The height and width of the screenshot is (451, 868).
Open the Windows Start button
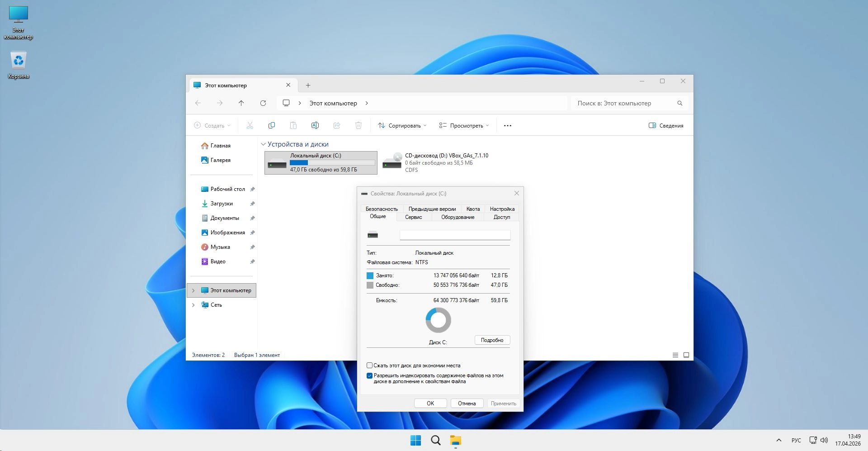[x=415, y=440]
